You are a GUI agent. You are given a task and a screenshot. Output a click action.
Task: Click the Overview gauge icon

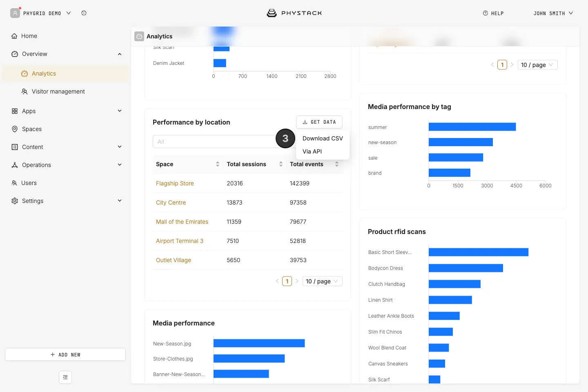tap(15, 54)
